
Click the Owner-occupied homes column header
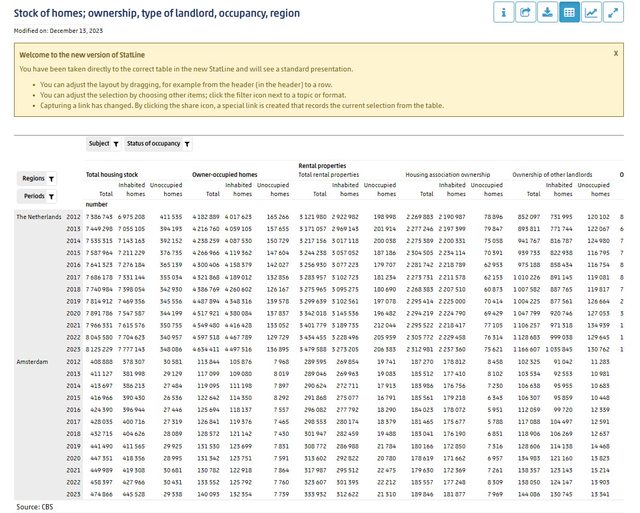click(x=226, y=175)
